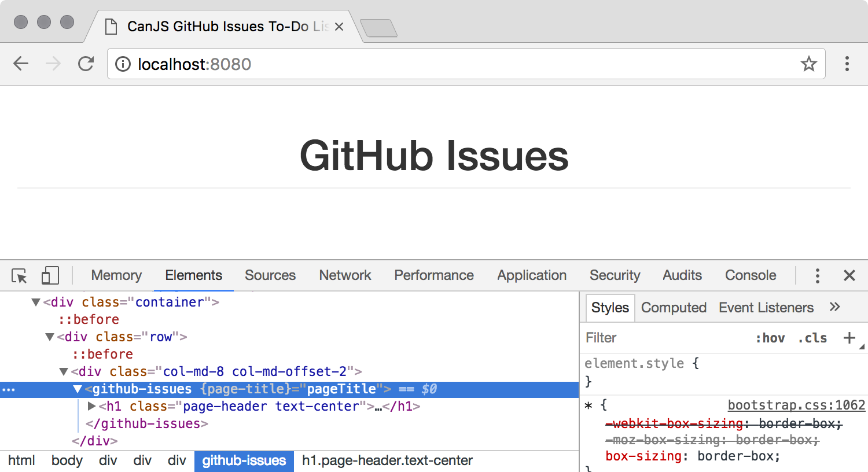Toggle the device toolbar icon

tap(50, 275)
